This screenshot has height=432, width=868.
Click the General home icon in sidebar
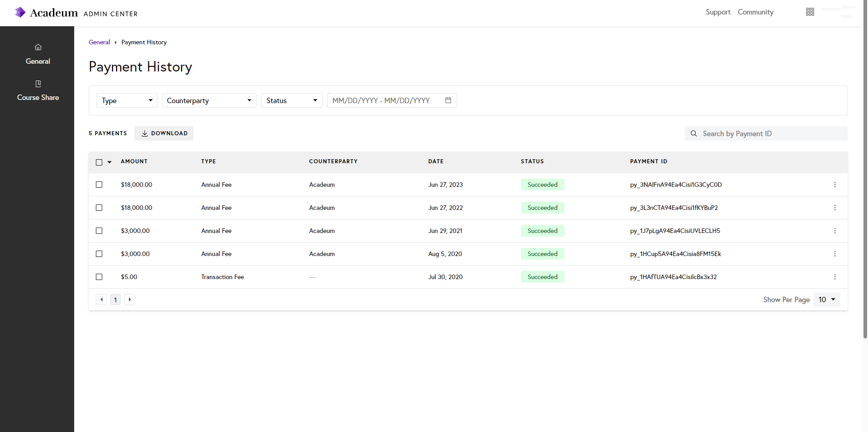(38, 47)
